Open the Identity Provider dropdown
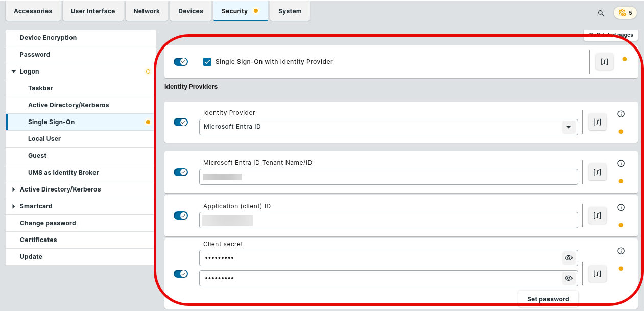The width and height of the screenshot is (644, 311). click(568, 127)
